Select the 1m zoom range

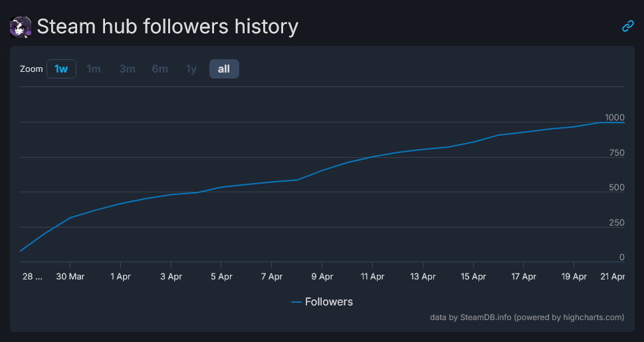94,69
